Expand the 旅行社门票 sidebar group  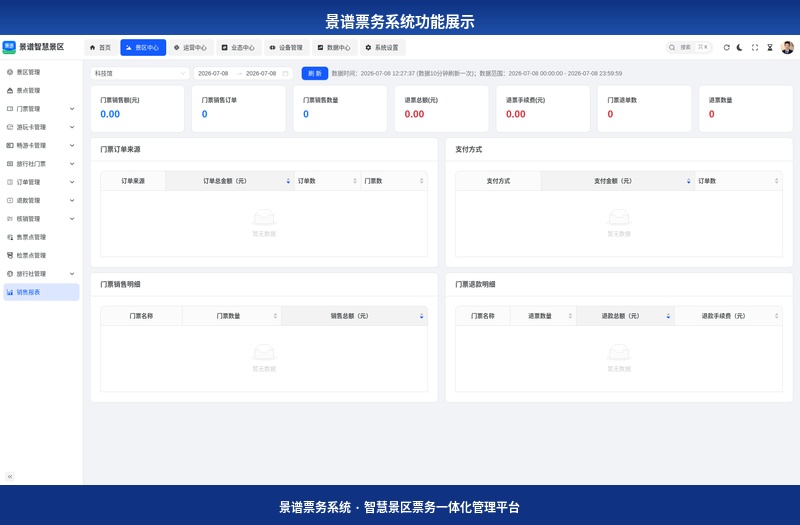point(41,164)
